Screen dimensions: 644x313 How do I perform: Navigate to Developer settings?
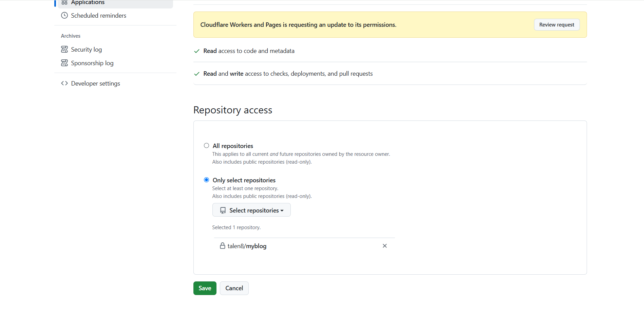coord(95,84)
